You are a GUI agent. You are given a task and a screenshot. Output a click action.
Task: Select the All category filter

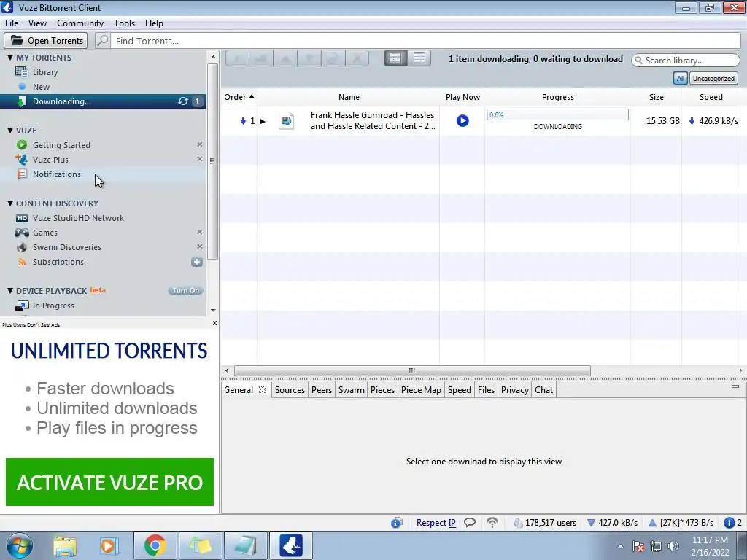(680, 78)
